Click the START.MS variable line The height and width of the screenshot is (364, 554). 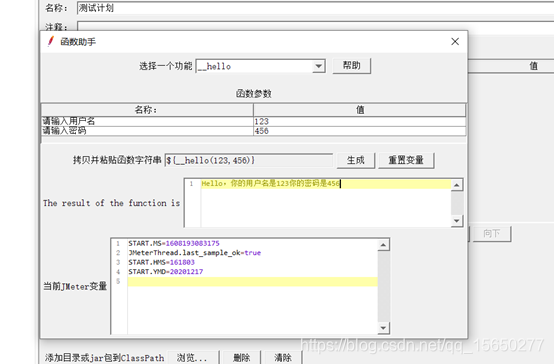(x=174, y=243)
